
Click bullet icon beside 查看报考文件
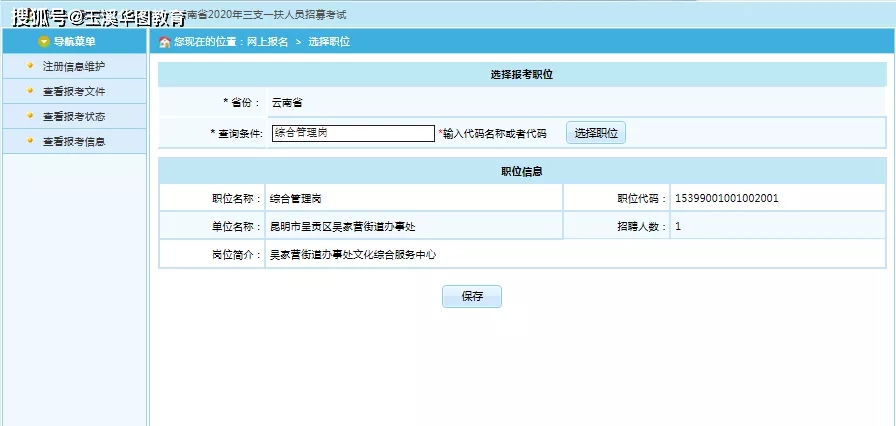pos(30,91)
